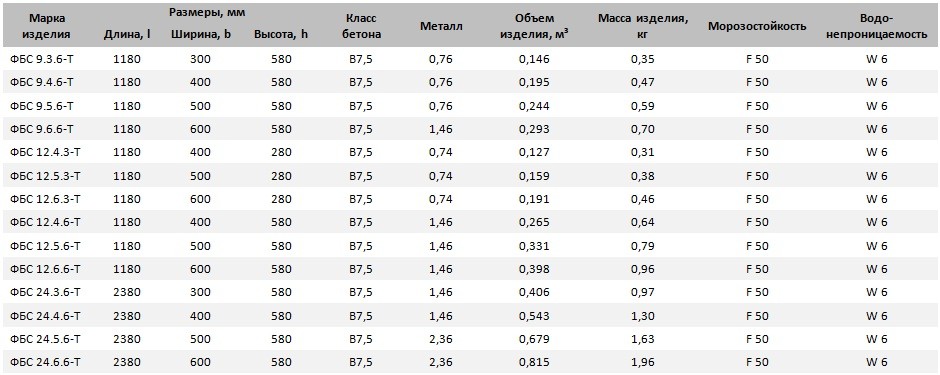Select the Высота, h subheader
Image resolution: width=940 pixels, height=375 pixels.
pos(281,35)
